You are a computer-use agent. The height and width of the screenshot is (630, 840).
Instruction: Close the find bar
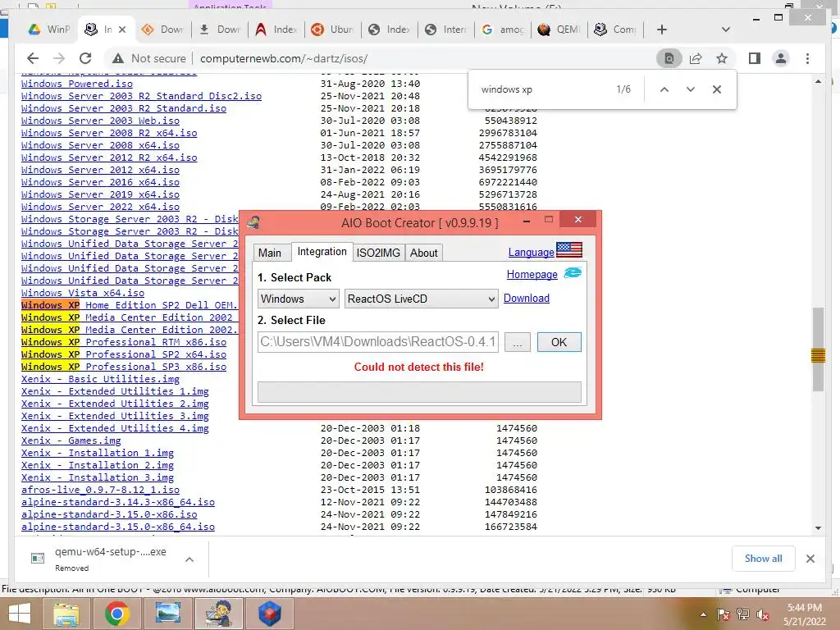coord(717,89)
